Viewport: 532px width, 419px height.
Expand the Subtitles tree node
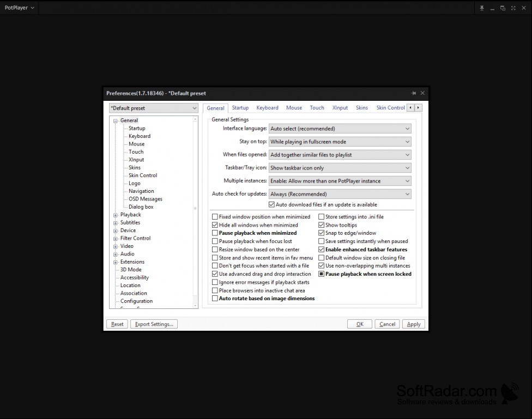click(x=116, y=223)
